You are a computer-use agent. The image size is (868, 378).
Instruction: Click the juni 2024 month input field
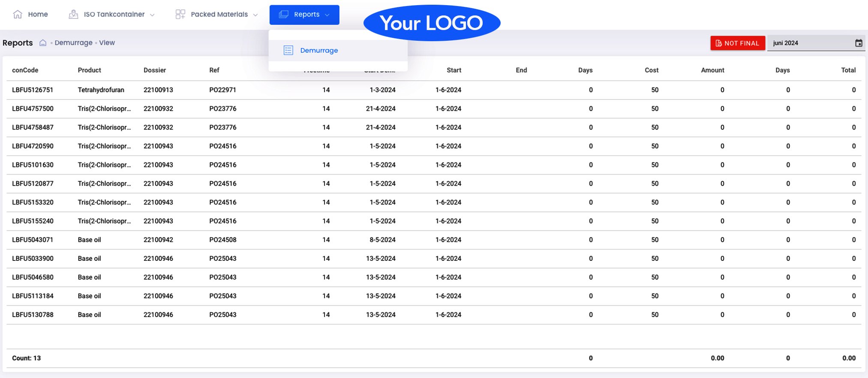(816, 43)
